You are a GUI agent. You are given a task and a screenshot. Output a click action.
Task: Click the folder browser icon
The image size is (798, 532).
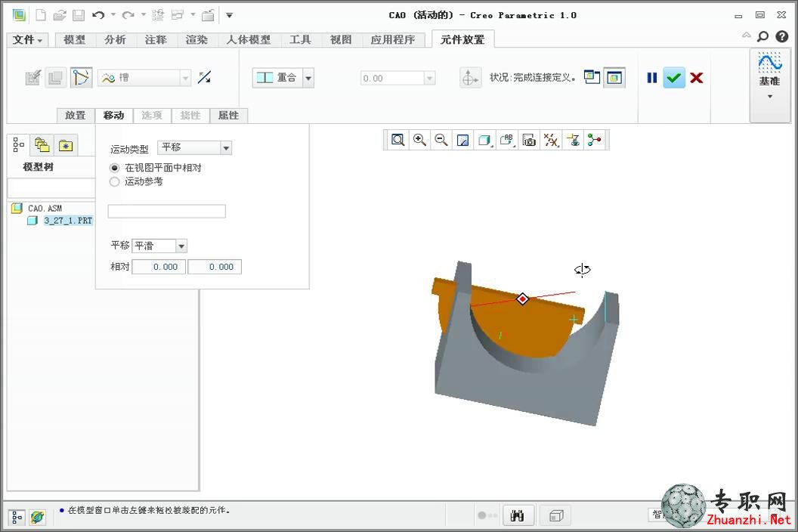point(42,145)
